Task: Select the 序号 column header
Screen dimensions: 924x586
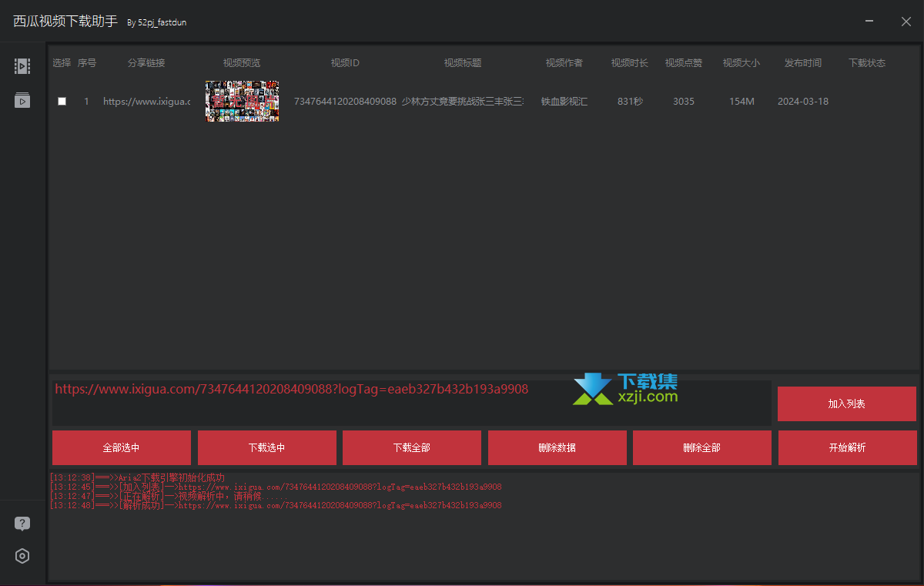Action: (87, 63)
